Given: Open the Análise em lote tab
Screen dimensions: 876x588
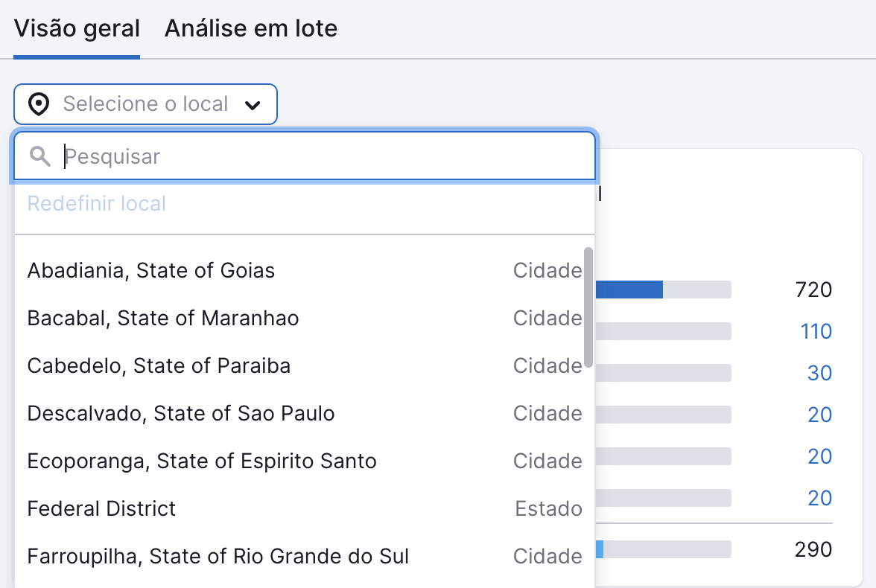Looking at the screenshot, I should (251, 29).
